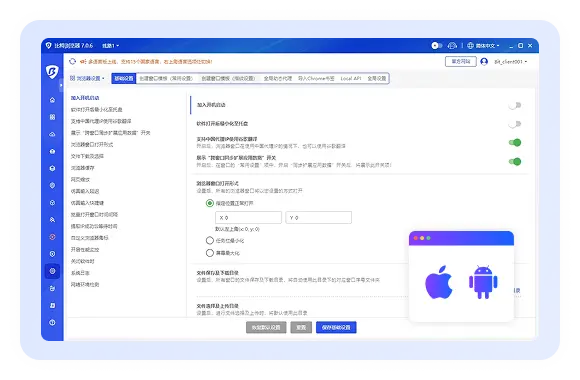The height and width of the screenshot is (380, 580).
Task: Click the support headset icon in title bar
Action: (x=452, y=46)
